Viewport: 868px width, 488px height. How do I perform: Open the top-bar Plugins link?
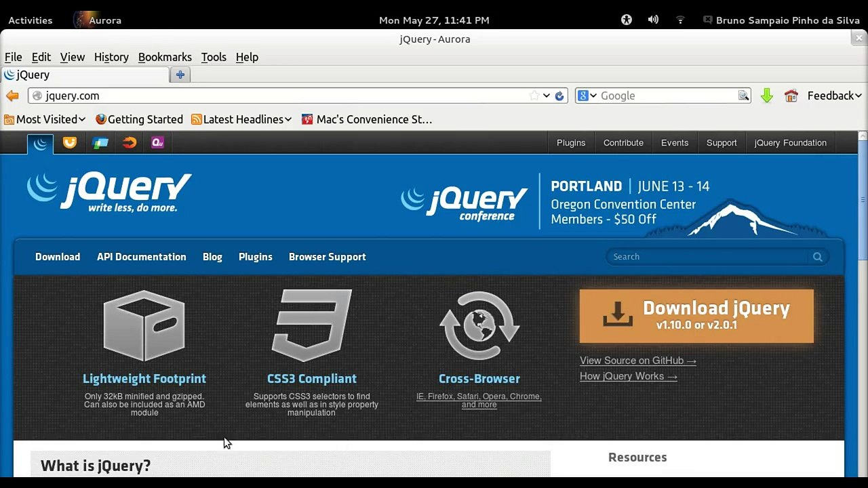[571, 143]
